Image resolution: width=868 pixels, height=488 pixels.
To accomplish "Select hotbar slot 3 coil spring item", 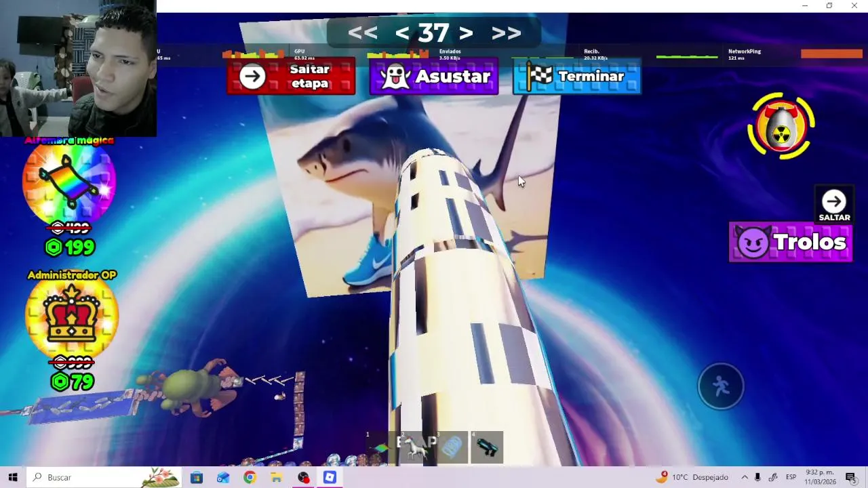I will click(x=451, y=447).
